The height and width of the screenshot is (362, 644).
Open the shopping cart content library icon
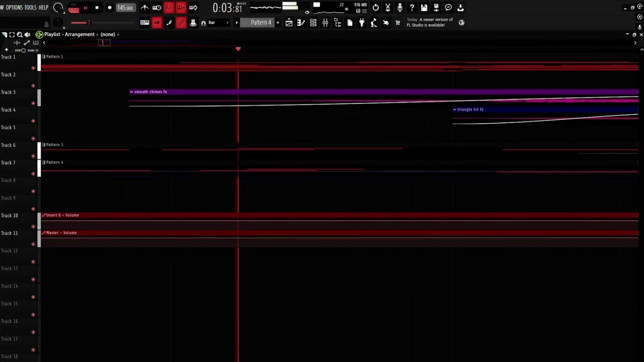tap(397, 23)
